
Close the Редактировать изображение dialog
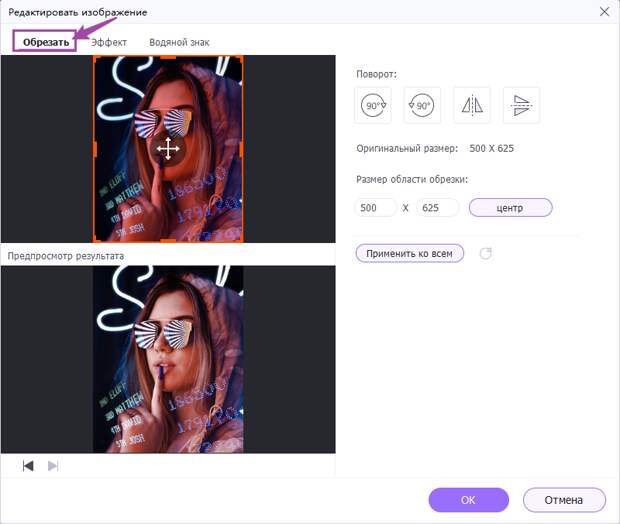(x=604, y=12)
